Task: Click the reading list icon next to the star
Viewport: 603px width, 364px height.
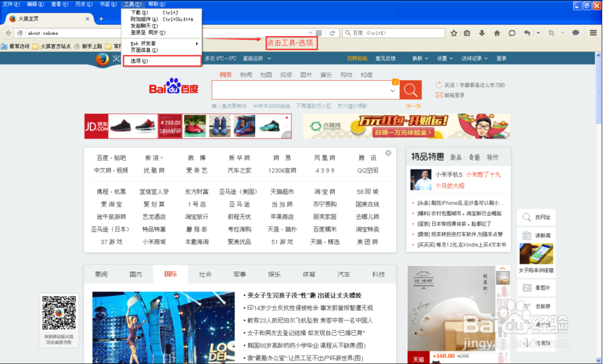Action: [467, 33]
